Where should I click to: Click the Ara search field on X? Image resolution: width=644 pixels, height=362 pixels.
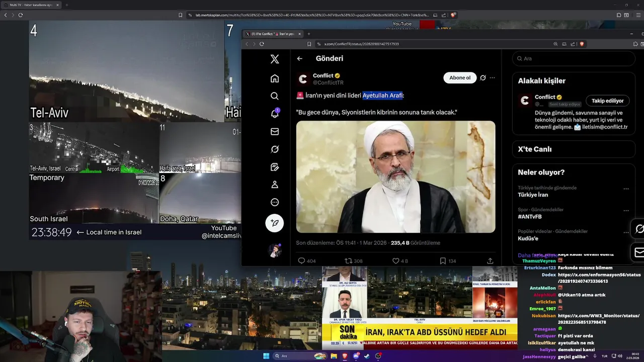pyautogui.click(x=574, y=58)
